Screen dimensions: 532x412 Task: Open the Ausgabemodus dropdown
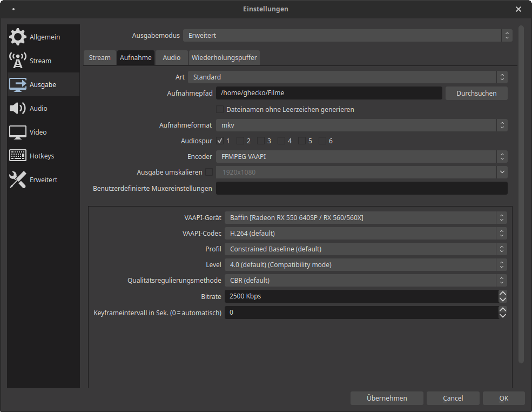pos(347,35)
